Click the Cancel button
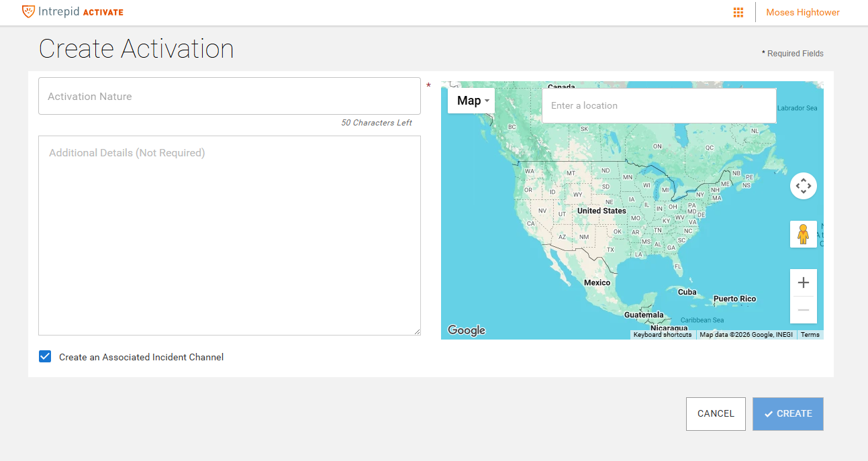Screen dimensions: 868x461 (716, 414)
